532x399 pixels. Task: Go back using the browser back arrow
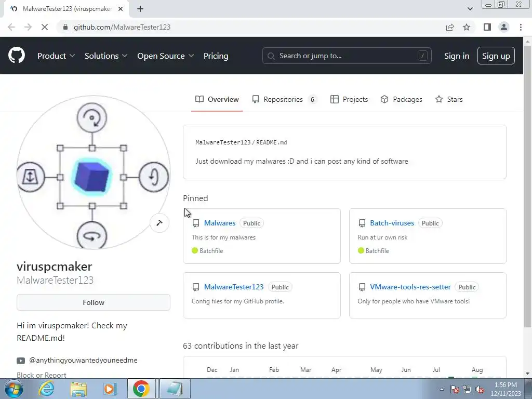click(x=11, y=27)
